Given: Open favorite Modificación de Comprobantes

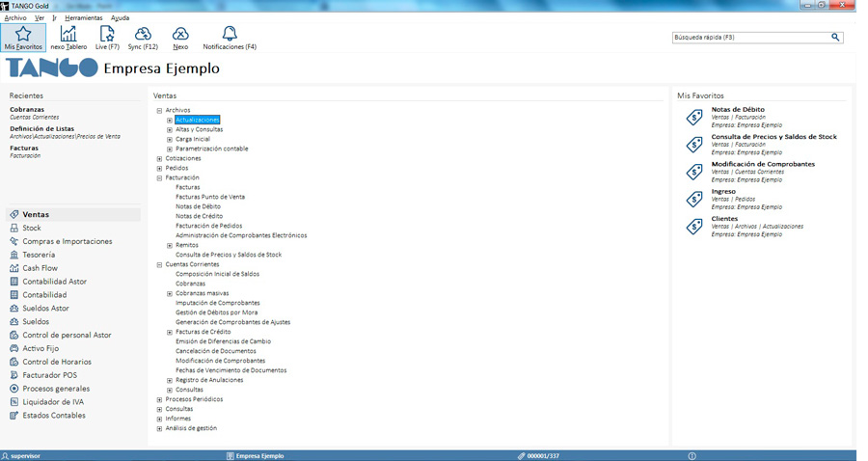Looking at the screenshot, I should (763, 164).
